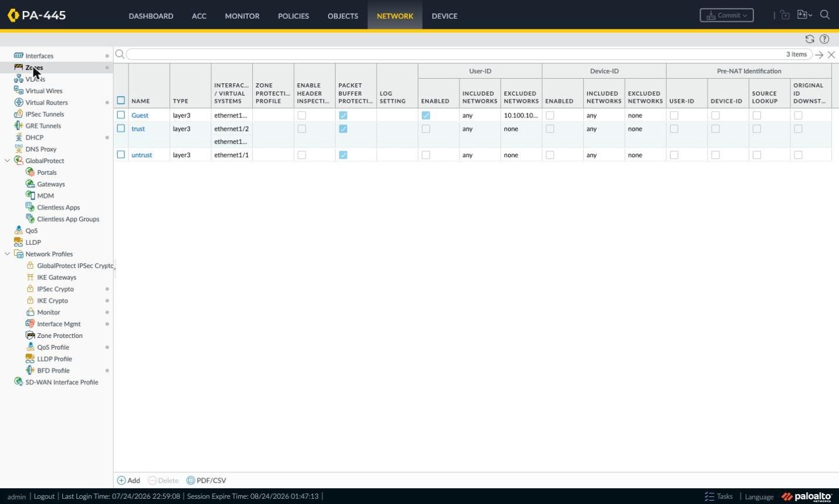
Task: Open BFD Profile
Action: tap(53, 371)
